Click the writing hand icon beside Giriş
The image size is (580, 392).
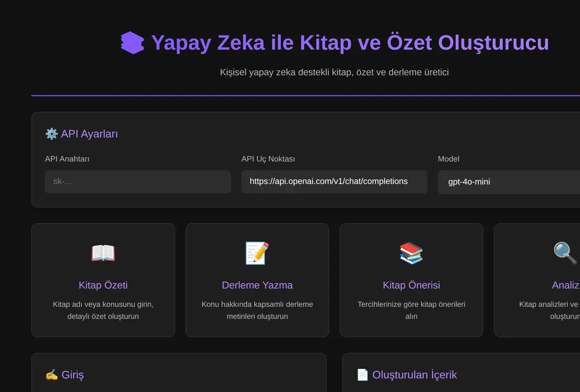point(51,375)
